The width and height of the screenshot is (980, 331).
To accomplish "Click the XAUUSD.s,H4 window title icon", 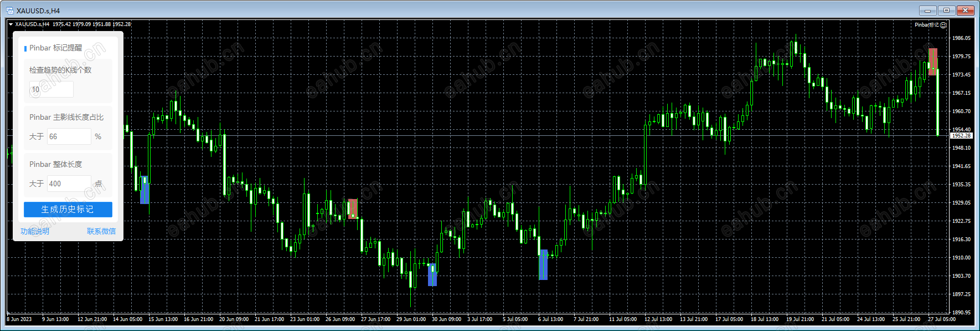I will (10, 11).
